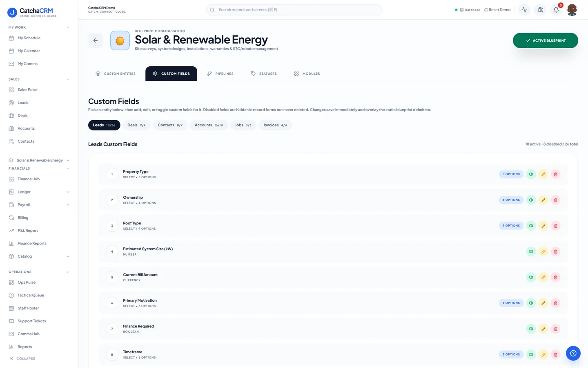Open Support Tickets in the sidebar

pos(39,321)
